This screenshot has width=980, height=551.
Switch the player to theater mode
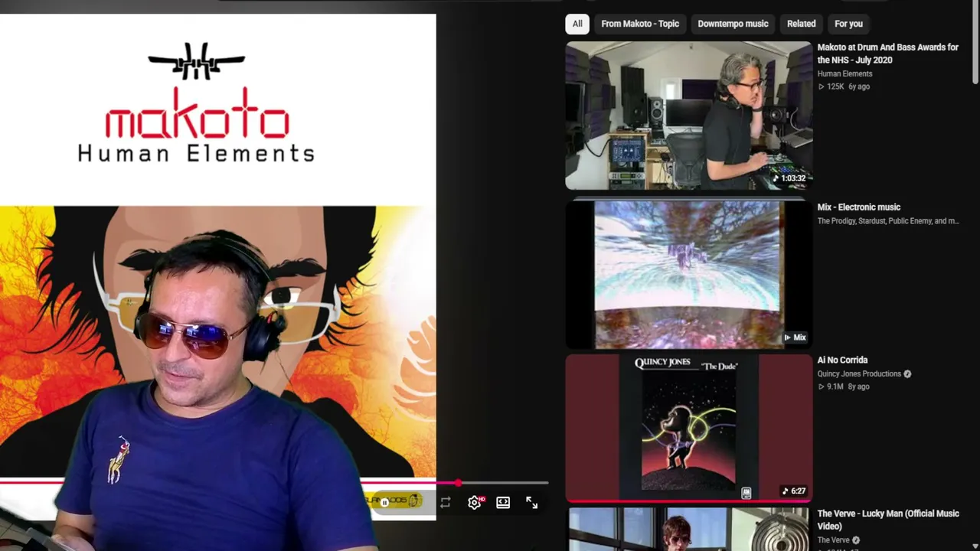tap(503, 503)
